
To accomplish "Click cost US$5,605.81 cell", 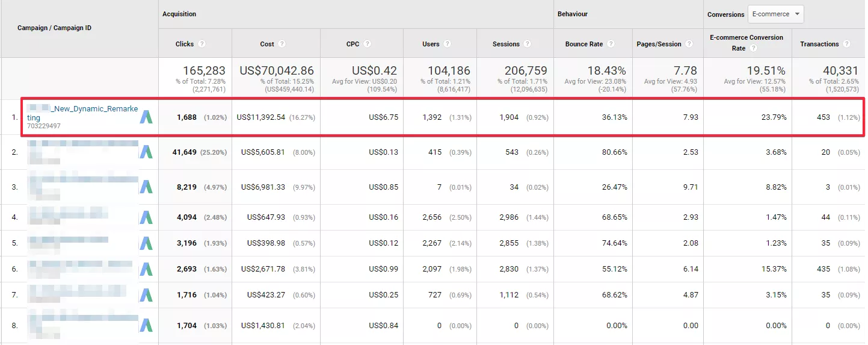I will 263,152.
